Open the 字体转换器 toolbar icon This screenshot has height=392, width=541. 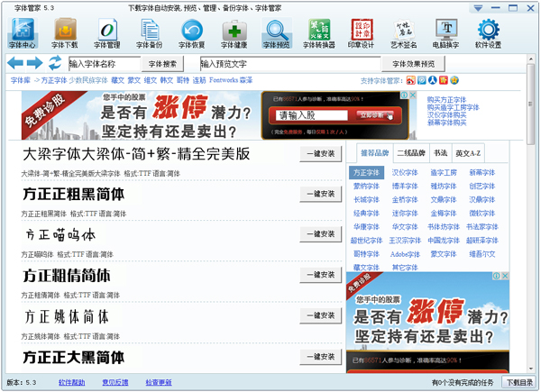(x=319, y=33)
